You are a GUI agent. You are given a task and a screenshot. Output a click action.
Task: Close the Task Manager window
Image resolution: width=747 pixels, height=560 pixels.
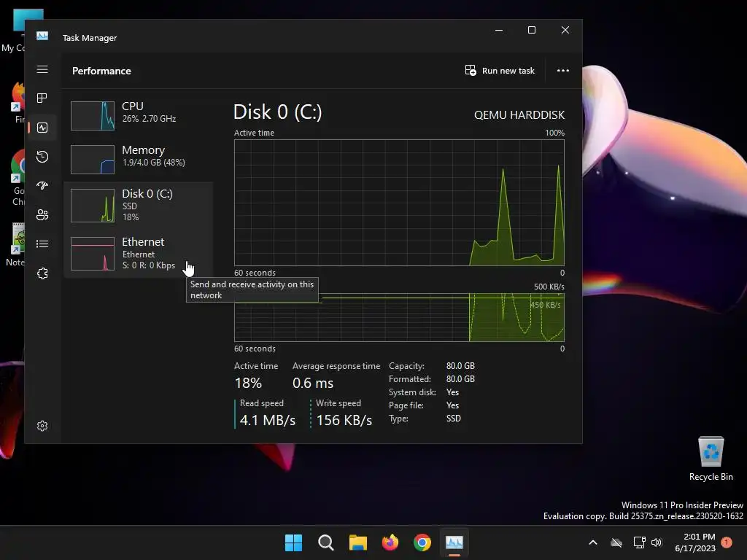(x=565, y=30)
